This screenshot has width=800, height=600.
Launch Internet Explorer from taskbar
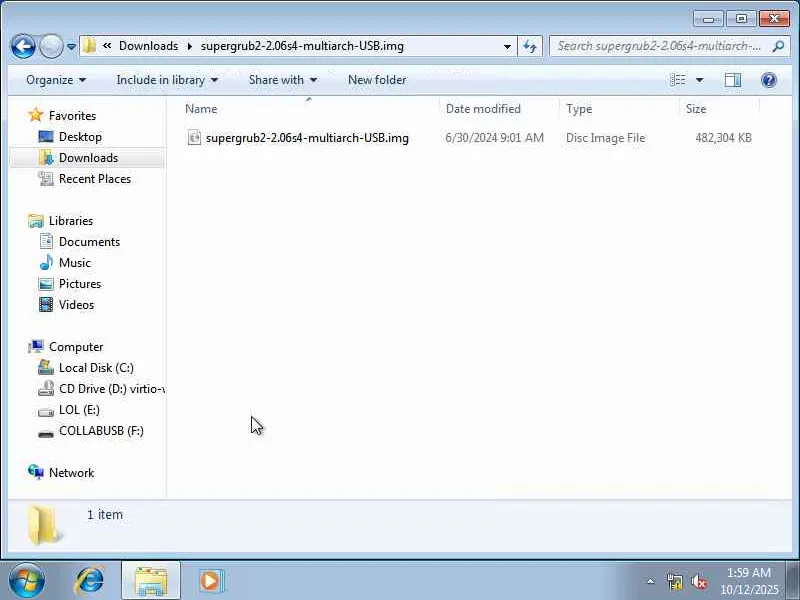point(90,581)
